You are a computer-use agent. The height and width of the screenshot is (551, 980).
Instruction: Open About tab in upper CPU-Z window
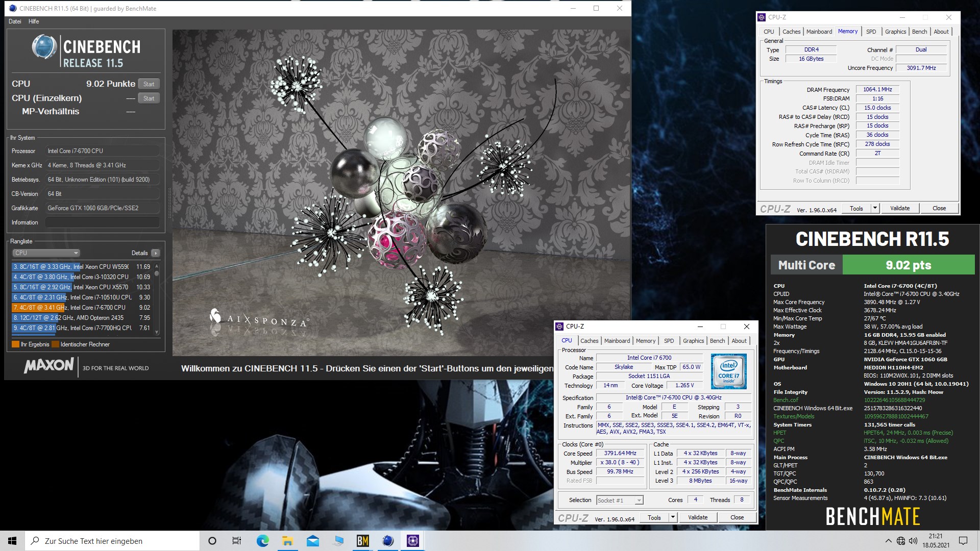pyautogui.click(x=941, y=32)
